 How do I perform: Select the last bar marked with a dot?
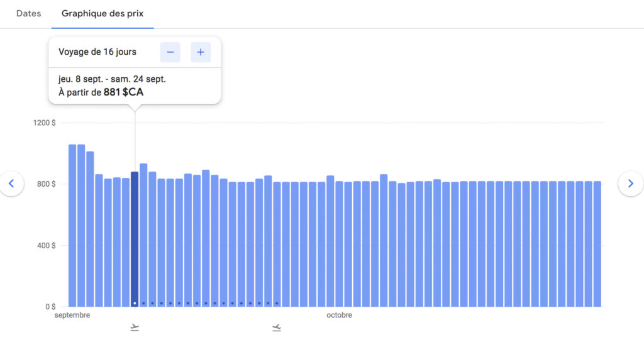[x=277, y=245]
